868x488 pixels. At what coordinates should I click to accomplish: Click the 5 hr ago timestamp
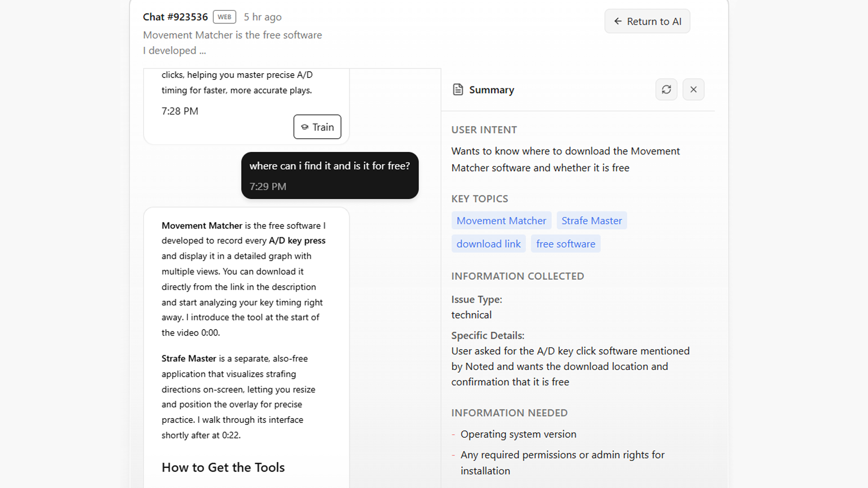263,17
